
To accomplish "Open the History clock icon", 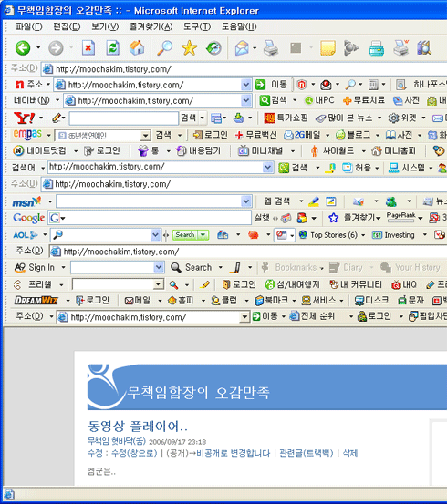I will tap(213, 48).
